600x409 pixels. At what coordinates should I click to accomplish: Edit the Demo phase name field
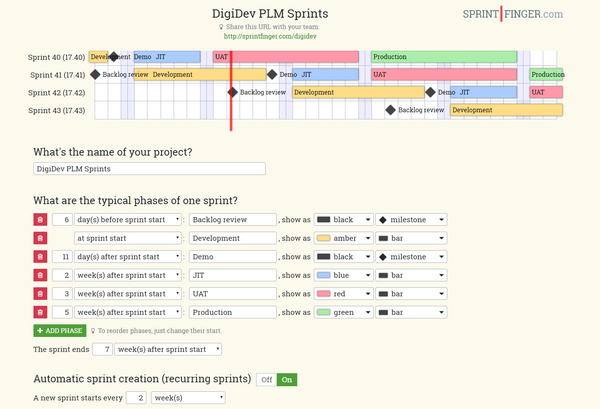pos(233,257)
